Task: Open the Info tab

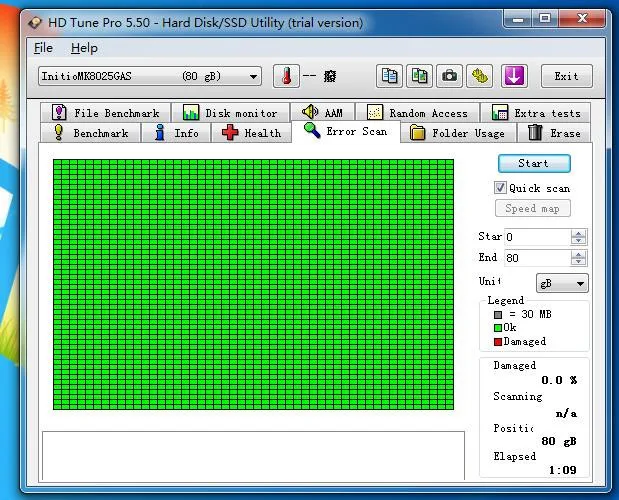Action: 176,133
